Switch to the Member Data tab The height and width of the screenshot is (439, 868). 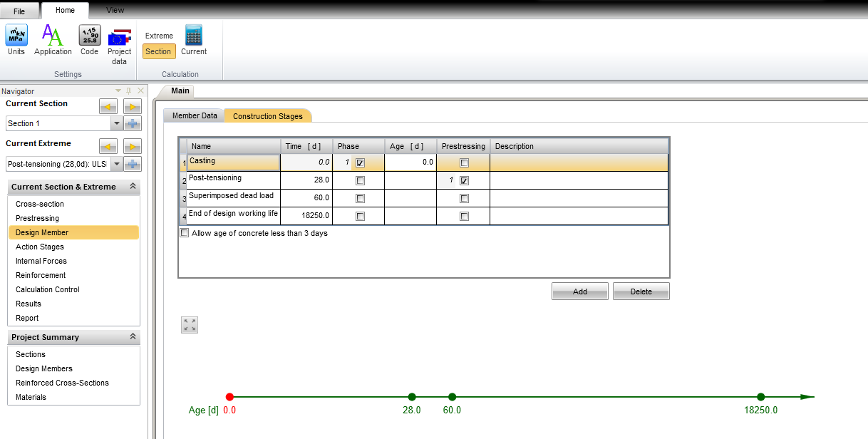pyautogui.click(x=195, y=115)
